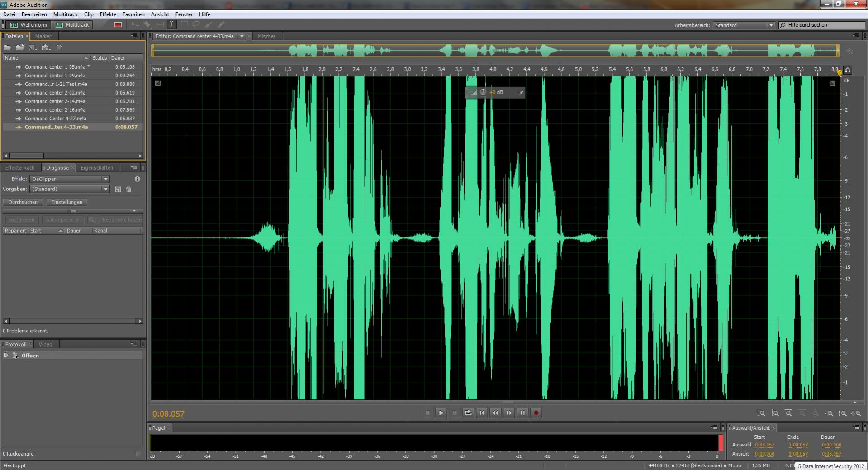The image size is (868, 470).
Task: Click zoom in amplitude icon
Action: [x=762, y=413]
